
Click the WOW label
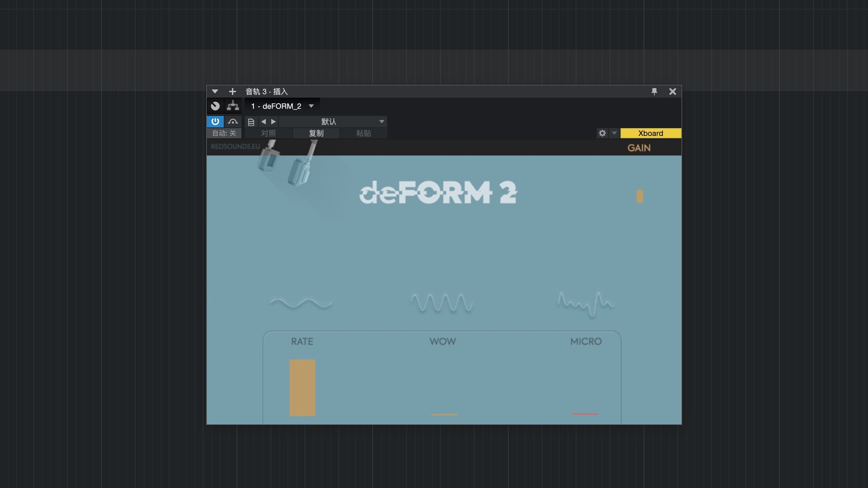click(x=443, y=342)
